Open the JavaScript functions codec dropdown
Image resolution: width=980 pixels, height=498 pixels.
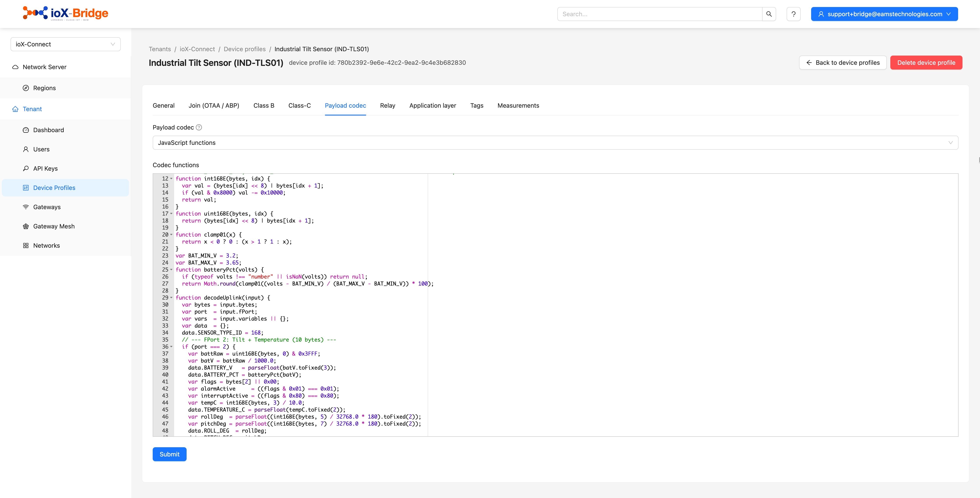(555, 143)
